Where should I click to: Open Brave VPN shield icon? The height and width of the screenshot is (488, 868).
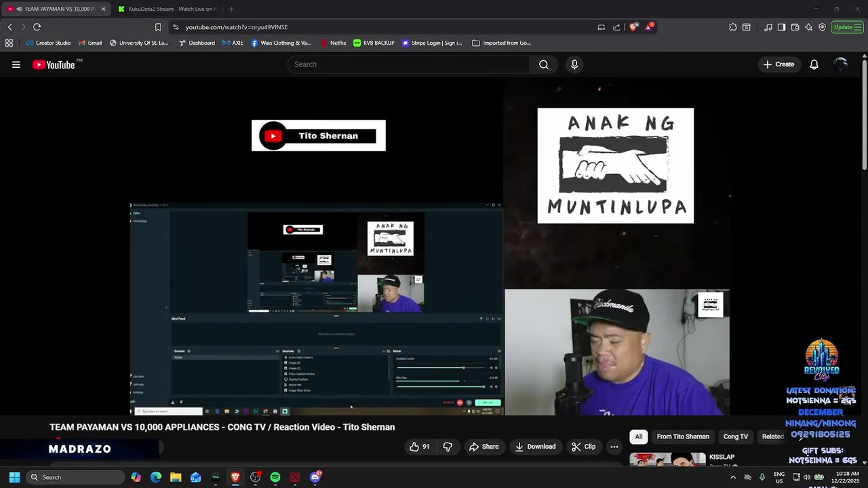[823, 27]
